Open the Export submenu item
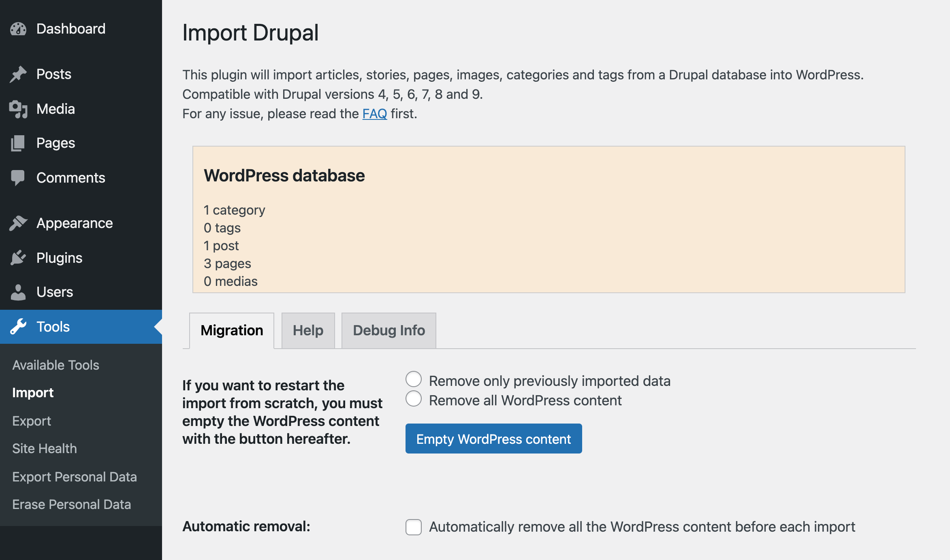The height and width of the screenshot is (560, 950). (x=32, y=421)
